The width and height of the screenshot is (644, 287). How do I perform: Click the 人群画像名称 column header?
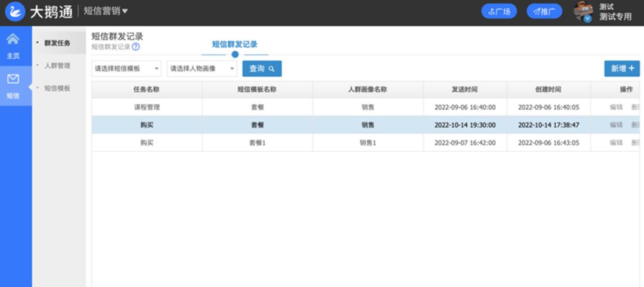[367, 90]
